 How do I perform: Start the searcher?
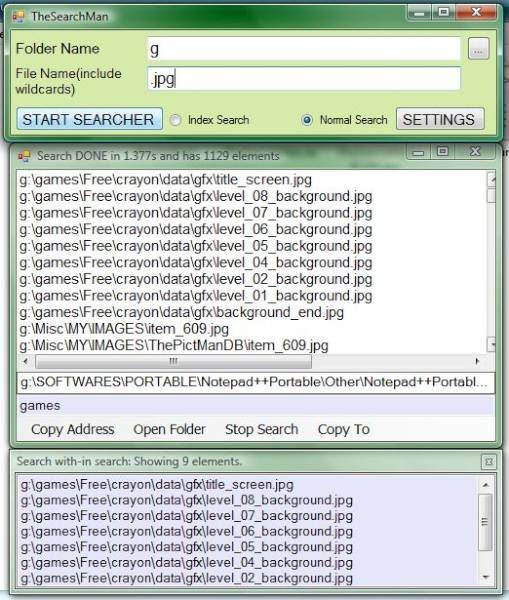pos(90,119)
